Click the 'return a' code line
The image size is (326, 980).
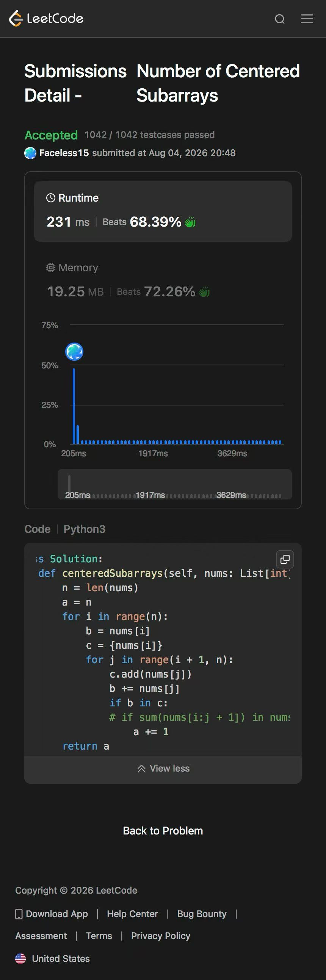86,746
